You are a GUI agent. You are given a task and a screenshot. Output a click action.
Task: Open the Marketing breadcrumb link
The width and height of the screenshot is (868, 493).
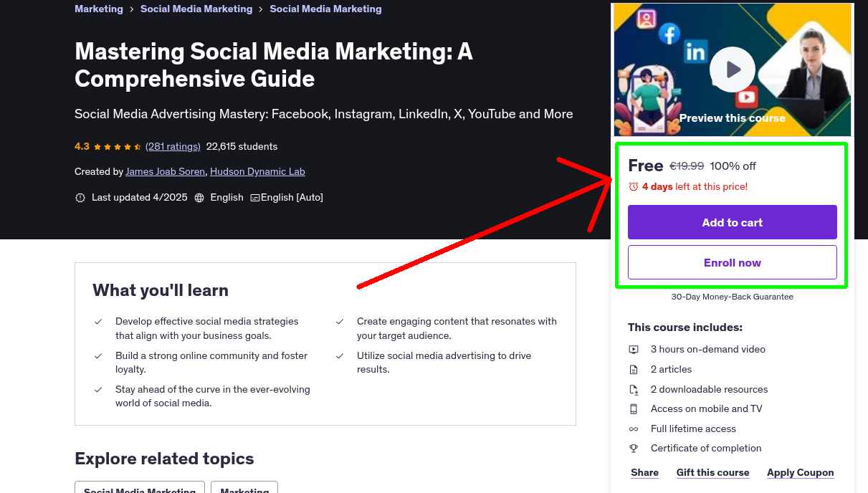pos(99,9)
